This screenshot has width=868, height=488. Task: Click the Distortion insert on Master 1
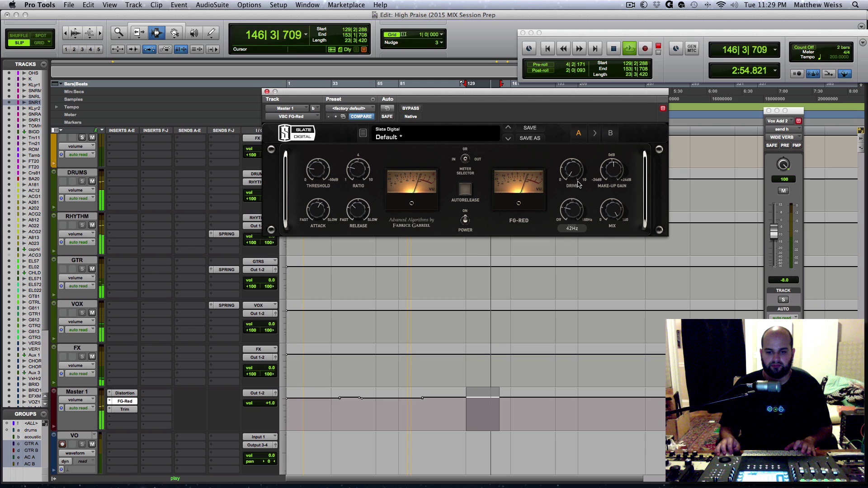pyautogui.click(x=125, y=393)
